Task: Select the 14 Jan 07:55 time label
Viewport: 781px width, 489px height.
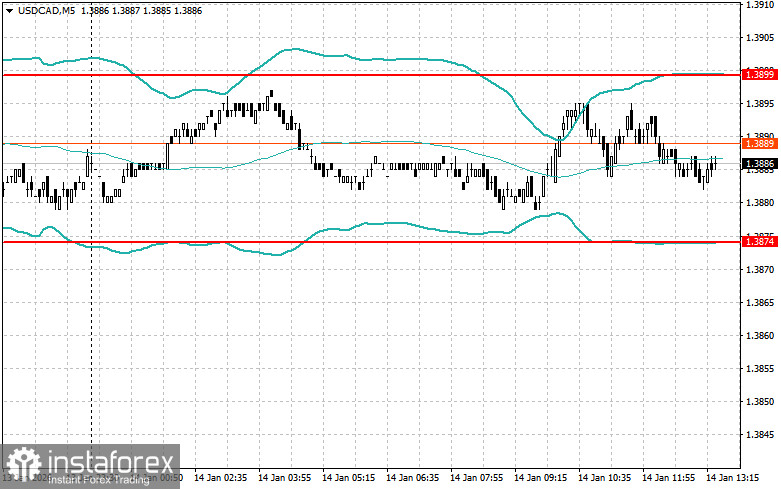Action: pos(477,478)
